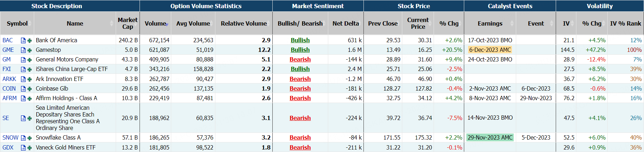Open the document icon for SE
Viewport: 644px width, 152px height.
23,118
